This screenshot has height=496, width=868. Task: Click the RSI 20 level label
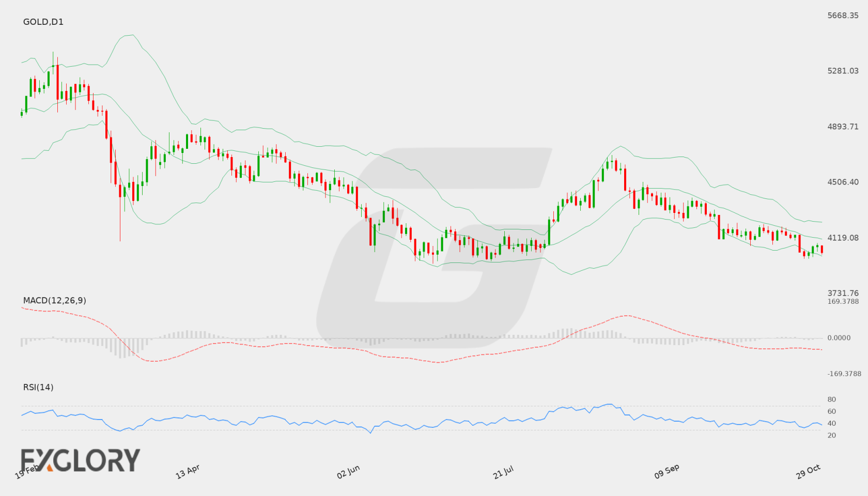[x=832, y=435]
